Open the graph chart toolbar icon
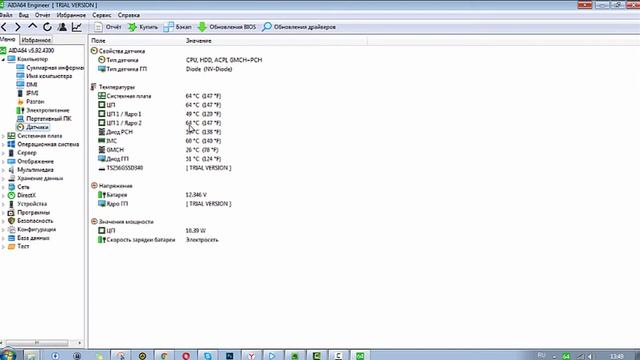The image size is (640, 360). [77, 27]
